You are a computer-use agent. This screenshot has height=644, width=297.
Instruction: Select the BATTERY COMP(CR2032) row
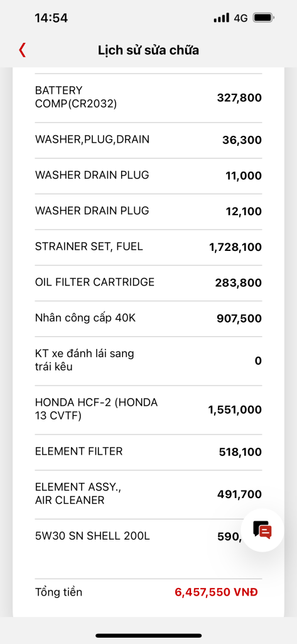point(148,98)
